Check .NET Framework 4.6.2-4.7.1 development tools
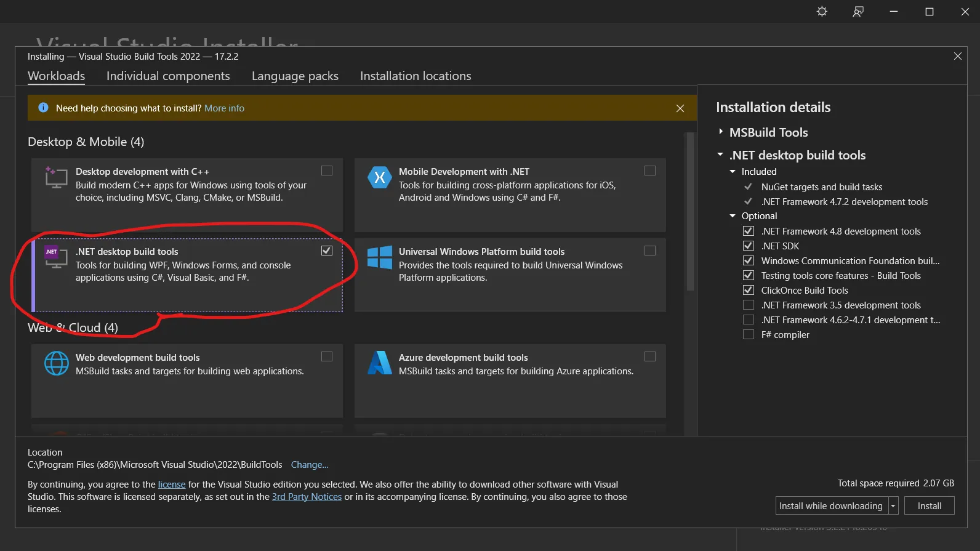The width and height of the screenshot is (980, 551). (749, 320)
